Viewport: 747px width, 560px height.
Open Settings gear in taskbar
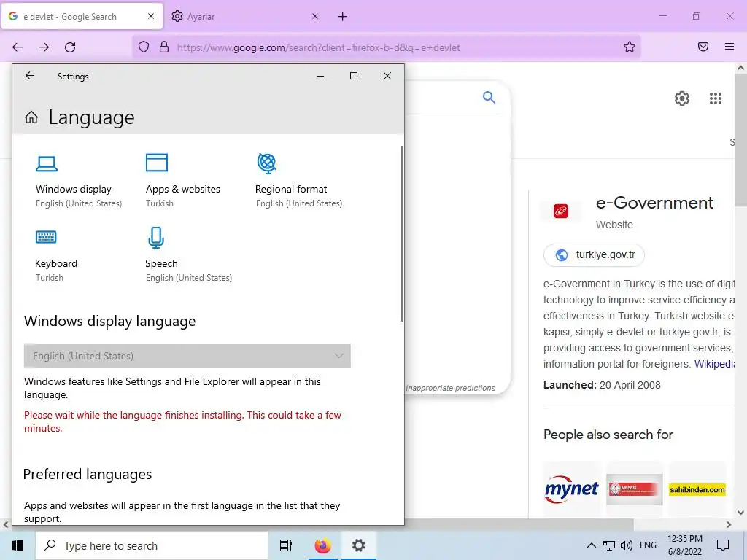359,545
